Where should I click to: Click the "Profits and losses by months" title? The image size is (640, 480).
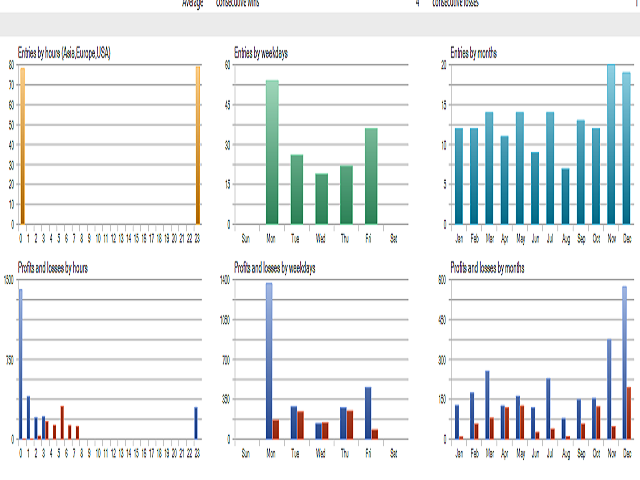click(x=487, y=268)
